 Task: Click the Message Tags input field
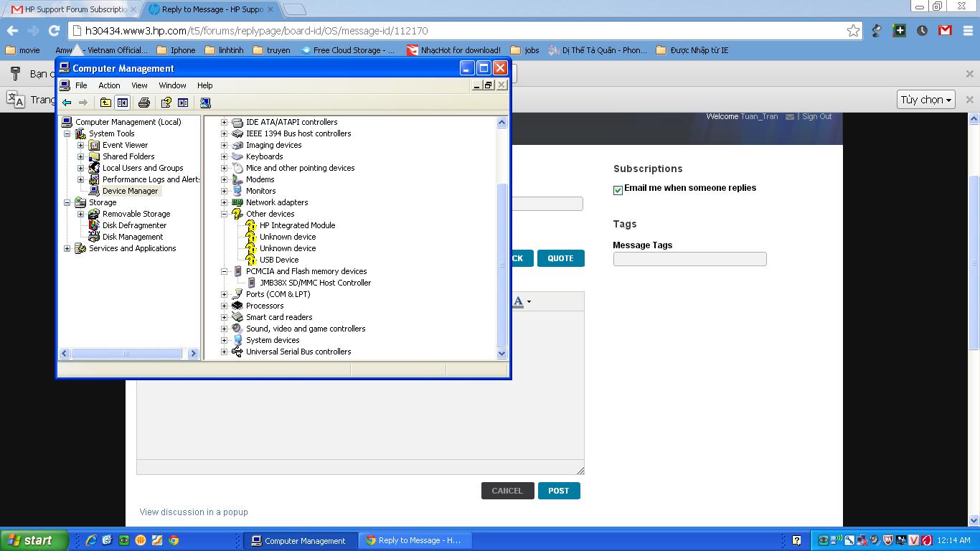pos(689,259)
